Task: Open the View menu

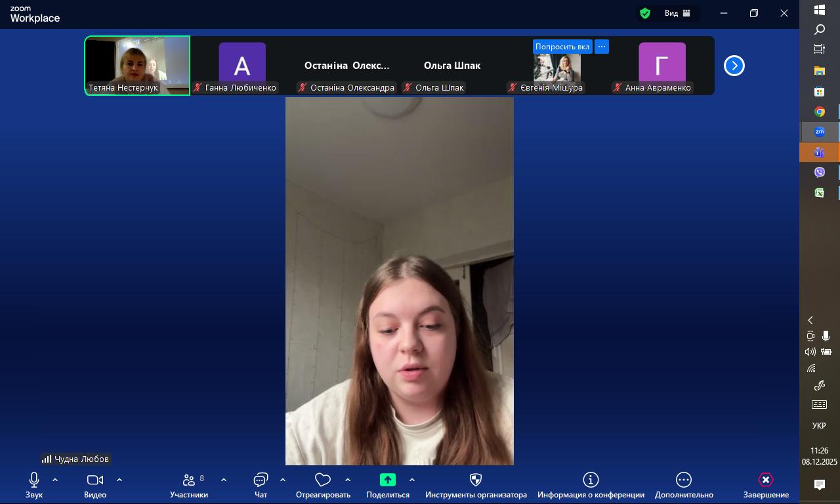Action: click(x=677, y=13)
